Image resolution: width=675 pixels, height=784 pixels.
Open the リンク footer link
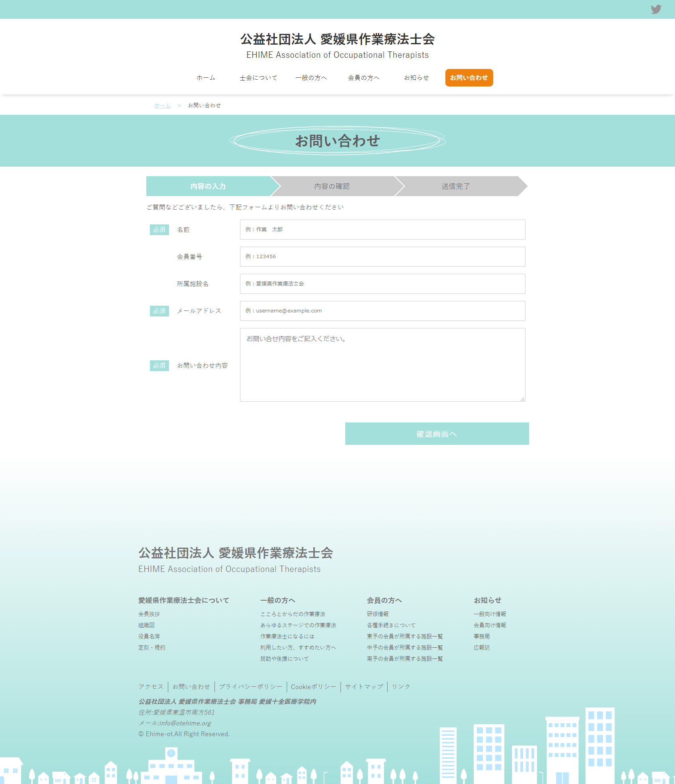401,687
